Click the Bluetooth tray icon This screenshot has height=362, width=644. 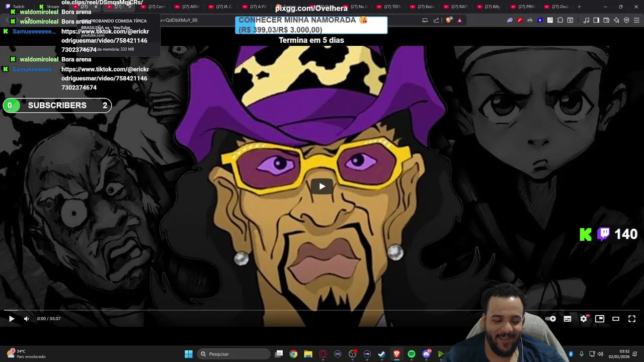coord(571,354)
